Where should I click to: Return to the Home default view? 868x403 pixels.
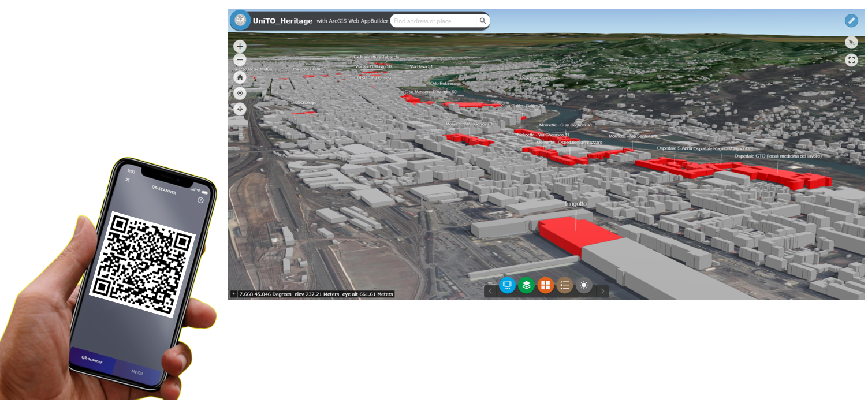[x=240, y=77]
